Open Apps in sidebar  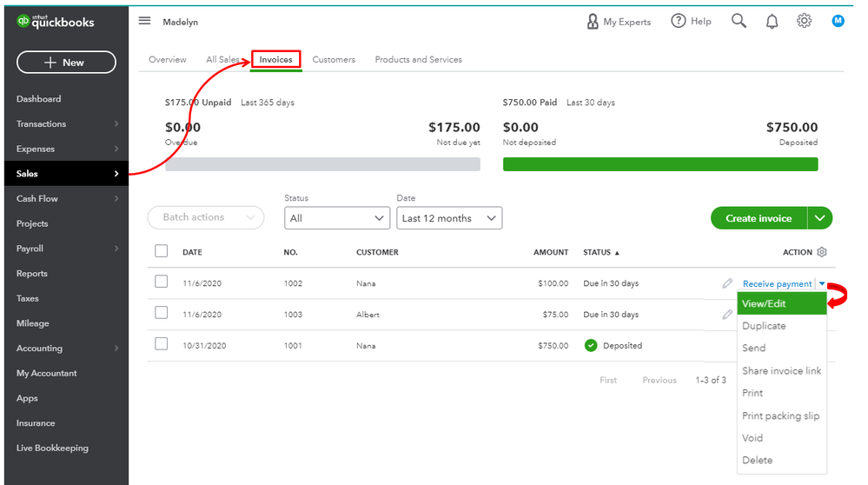tap(27, 398)
